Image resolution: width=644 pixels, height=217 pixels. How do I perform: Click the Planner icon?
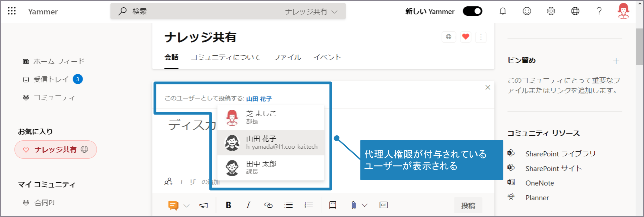point(511,197)
